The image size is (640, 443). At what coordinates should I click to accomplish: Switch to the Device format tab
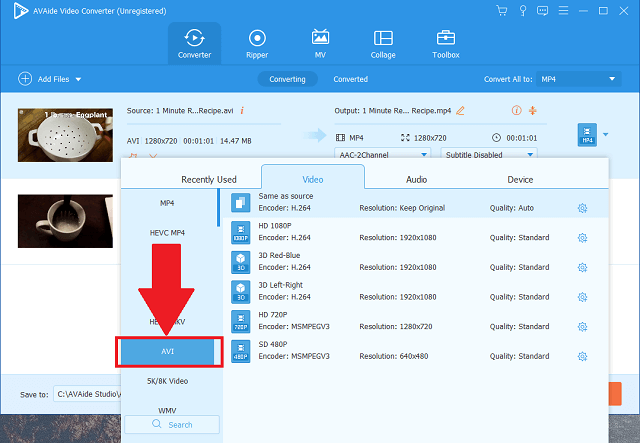pyautogui.click(x=520, y=179)
